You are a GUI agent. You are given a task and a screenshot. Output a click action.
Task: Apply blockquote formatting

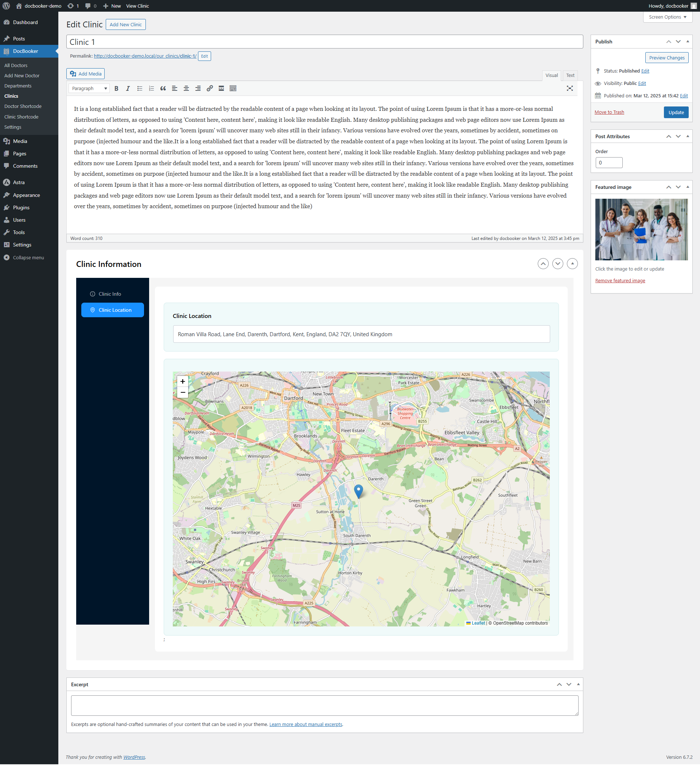(163, 88)
